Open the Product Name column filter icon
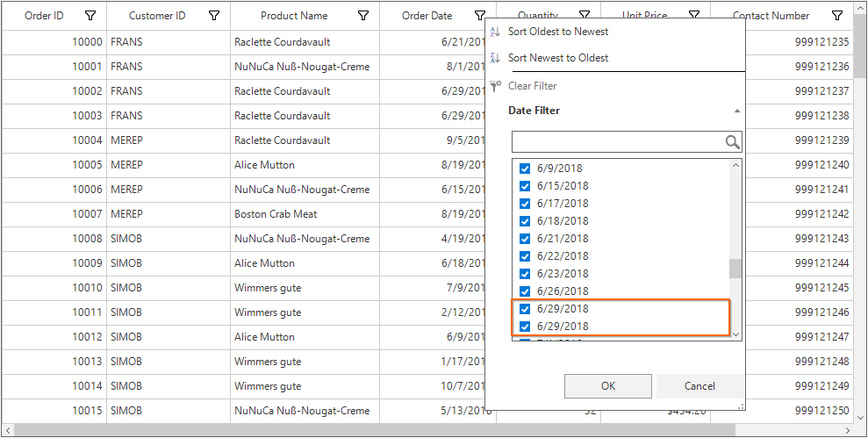 pyautogui.click(x=363, y=16)
